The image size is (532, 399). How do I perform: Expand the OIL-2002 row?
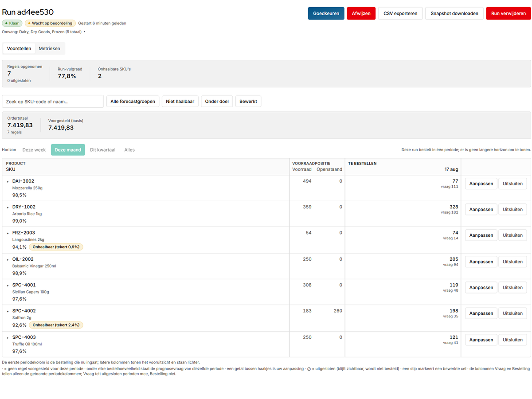(8, 259)
